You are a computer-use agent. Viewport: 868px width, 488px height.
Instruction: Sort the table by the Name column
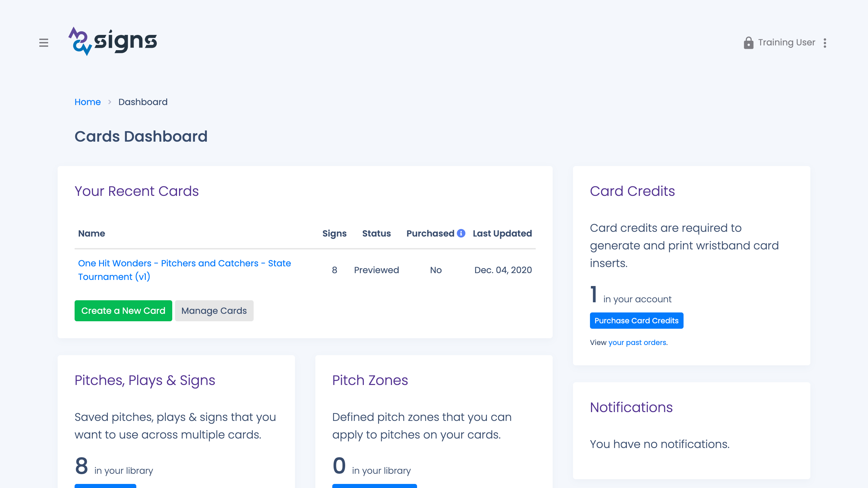[x=91, y=233]
